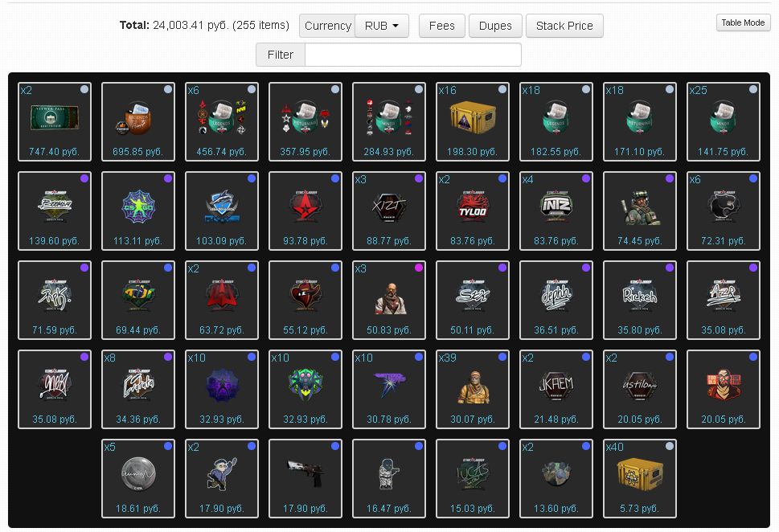Select the signature sticker priced 71.59 руб.
The width and height of the screenshot is (779, 532).
(x=55, y=300)
